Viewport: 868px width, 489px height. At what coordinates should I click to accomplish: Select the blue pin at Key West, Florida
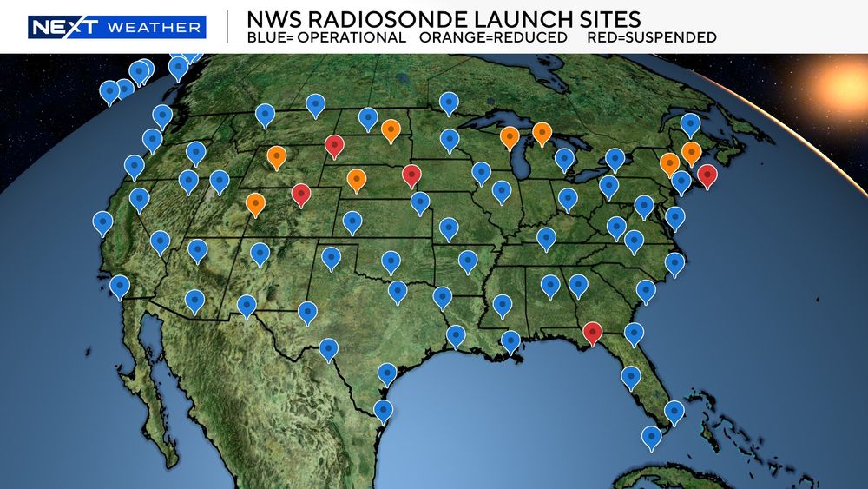coord(652,438)
